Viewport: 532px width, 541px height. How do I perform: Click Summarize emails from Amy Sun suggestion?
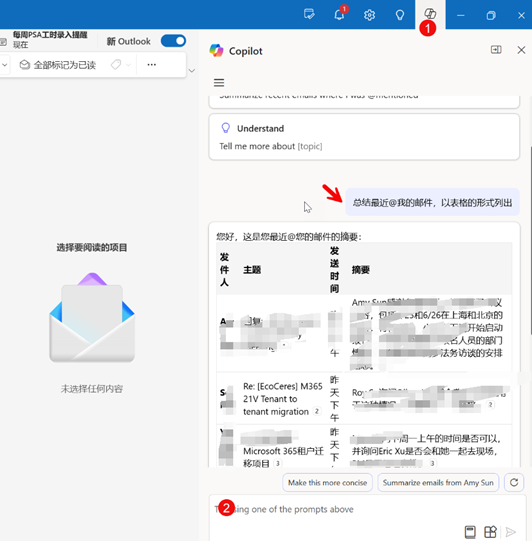coord(438,483)
